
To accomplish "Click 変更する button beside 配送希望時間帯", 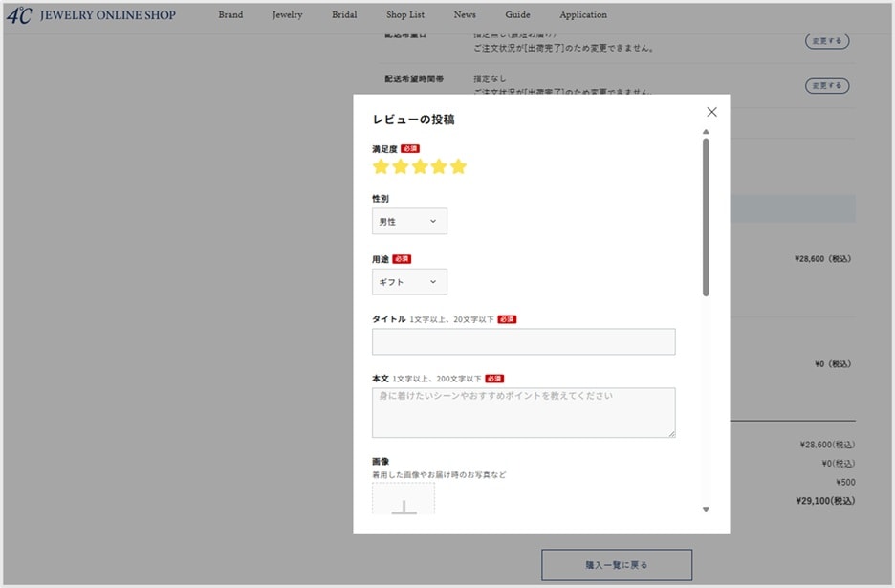I will point(827,86).
